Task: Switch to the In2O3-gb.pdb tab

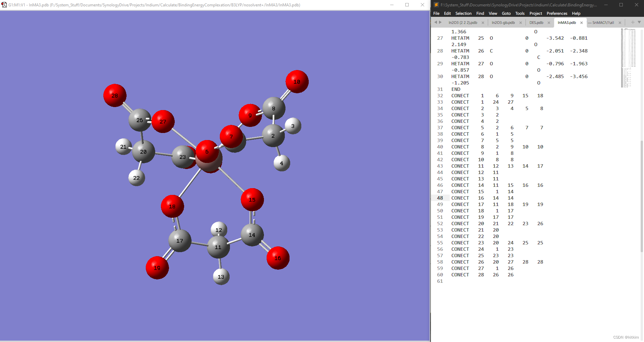Action: pyautogui.click(x=503, y=23)
